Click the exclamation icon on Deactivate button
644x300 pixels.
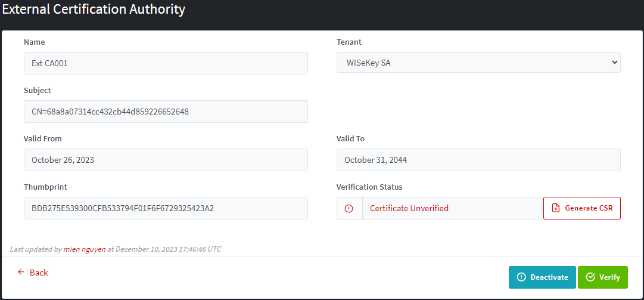pos(521,277)
